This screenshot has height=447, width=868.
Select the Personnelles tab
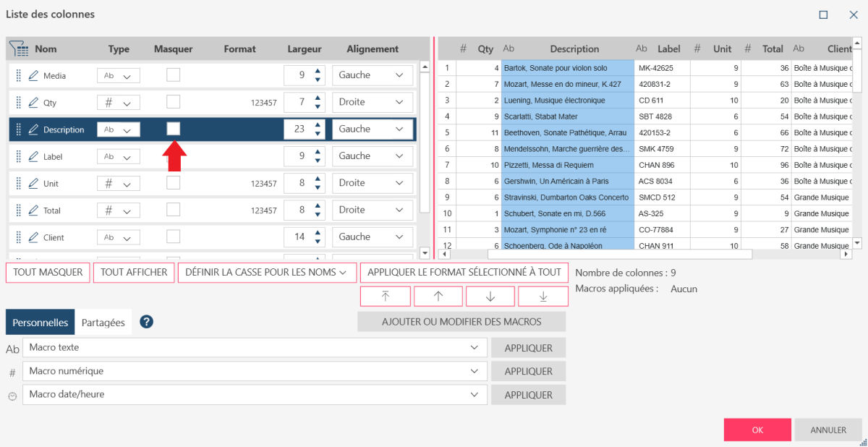click(x=41, y=323)
